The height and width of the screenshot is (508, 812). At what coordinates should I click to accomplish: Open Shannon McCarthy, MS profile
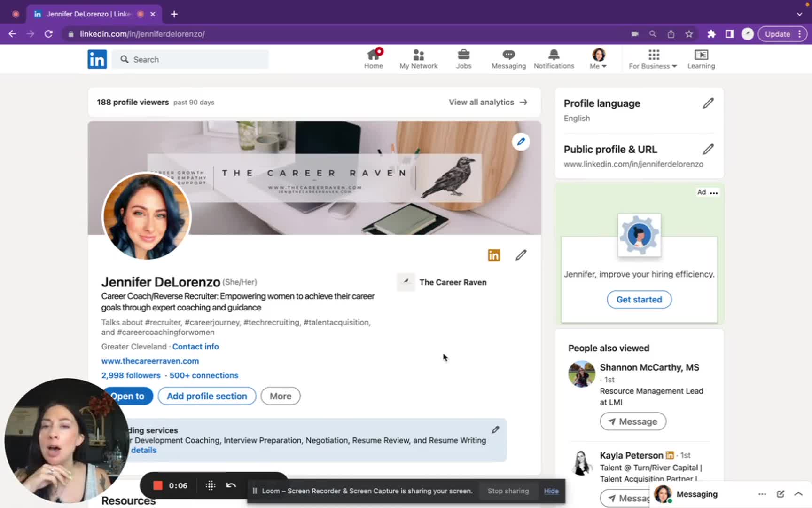click(x=649, y=367)
